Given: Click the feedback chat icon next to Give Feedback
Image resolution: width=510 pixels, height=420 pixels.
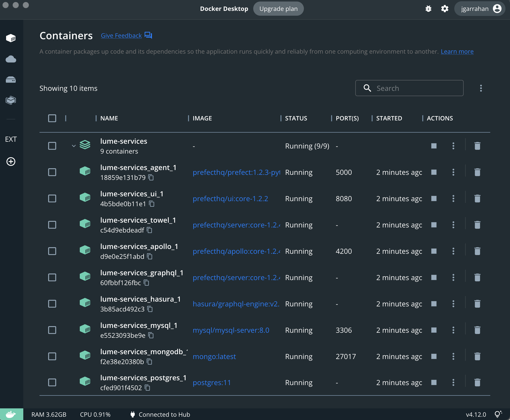Looking at the screenshot, I should (x=148, y=35).
